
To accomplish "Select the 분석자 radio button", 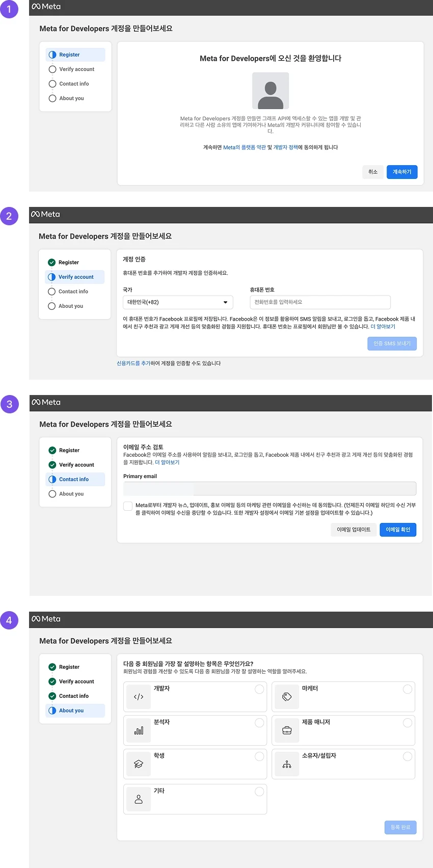I will coord(259,723).
